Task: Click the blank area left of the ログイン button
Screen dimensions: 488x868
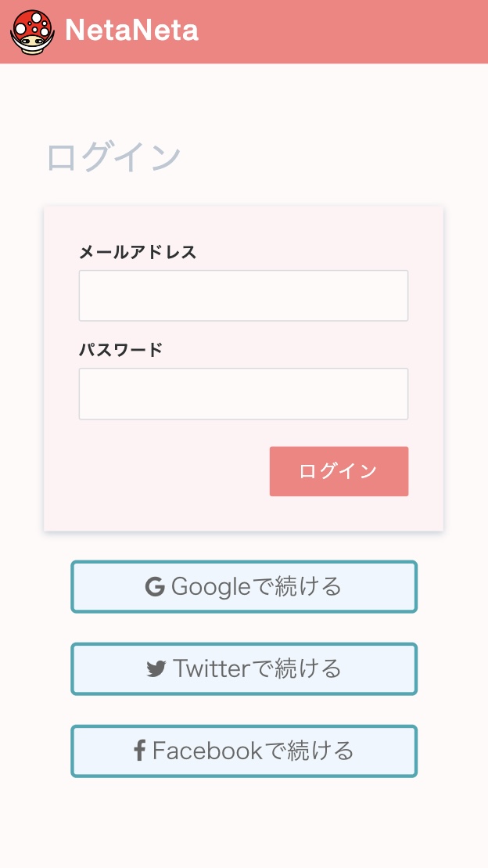Action: (x=164, y=471)
